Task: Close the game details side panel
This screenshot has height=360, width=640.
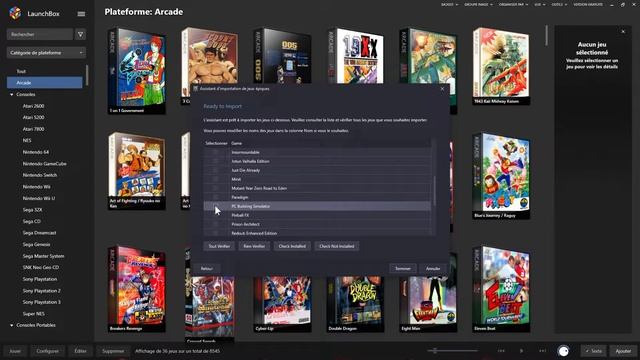Action: pos(623,31)
